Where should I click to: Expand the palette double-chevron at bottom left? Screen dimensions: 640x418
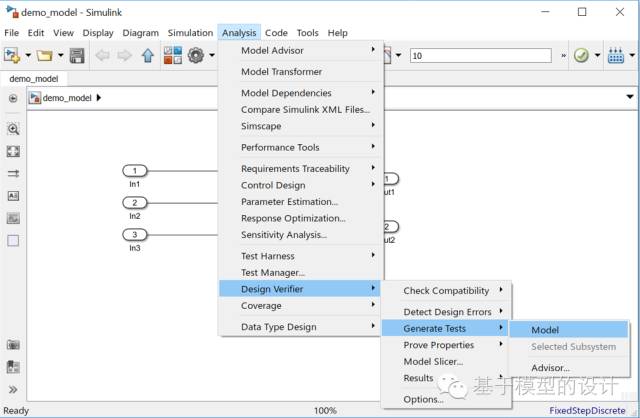[x=13, y=389]
